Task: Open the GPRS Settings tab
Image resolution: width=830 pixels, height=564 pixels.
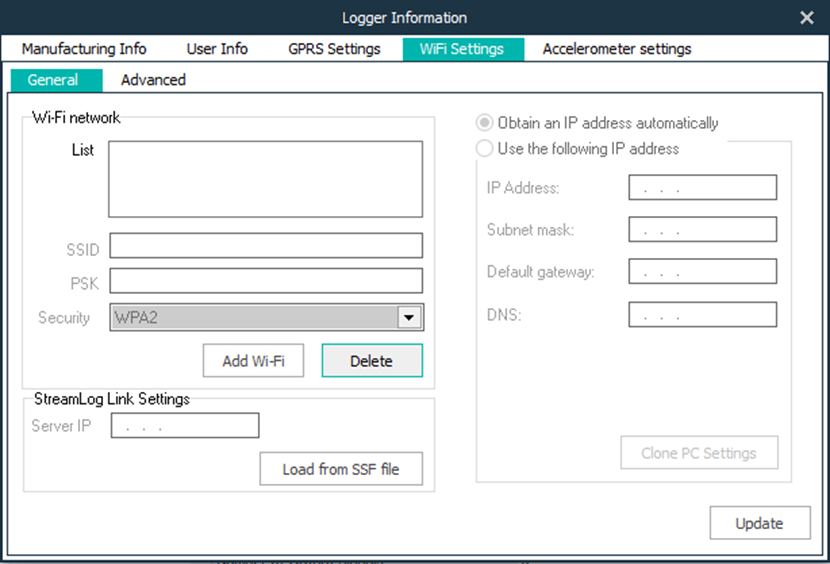Action: click(334, 49)
